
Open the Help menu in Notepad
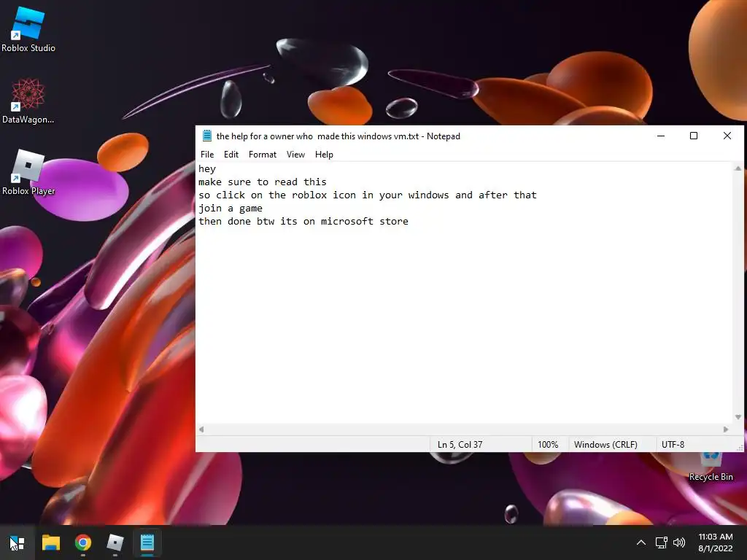point(324,155)
